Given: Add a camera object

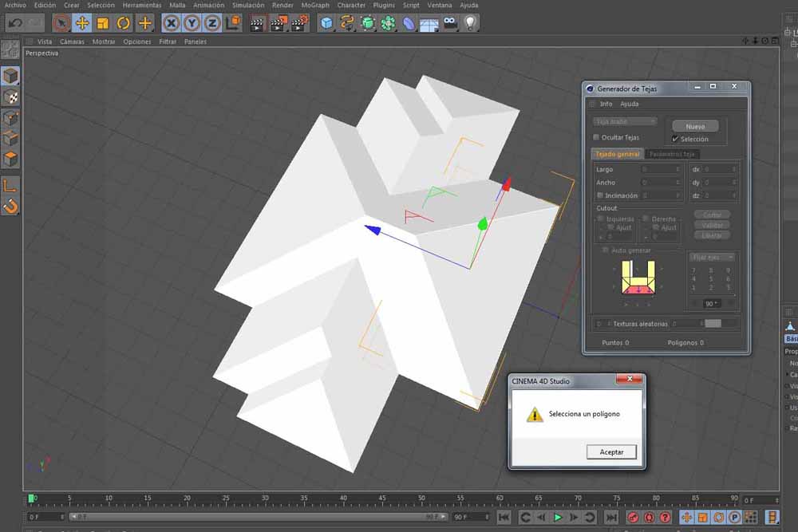Looking at the screenshot, I should click(450, 23).
